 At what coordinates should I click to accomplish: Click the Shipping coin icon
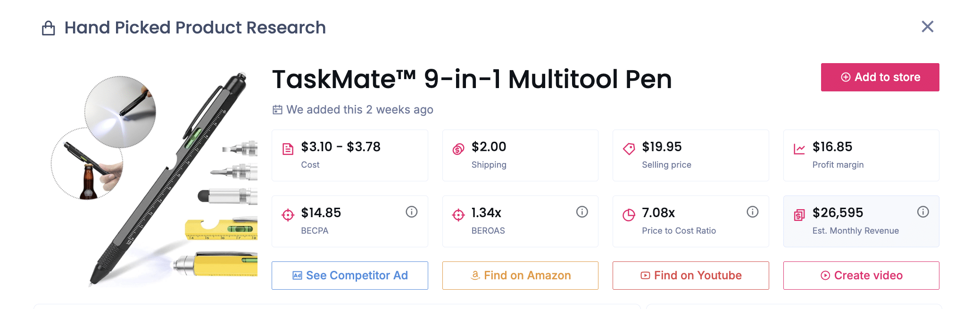click(458, 149)
